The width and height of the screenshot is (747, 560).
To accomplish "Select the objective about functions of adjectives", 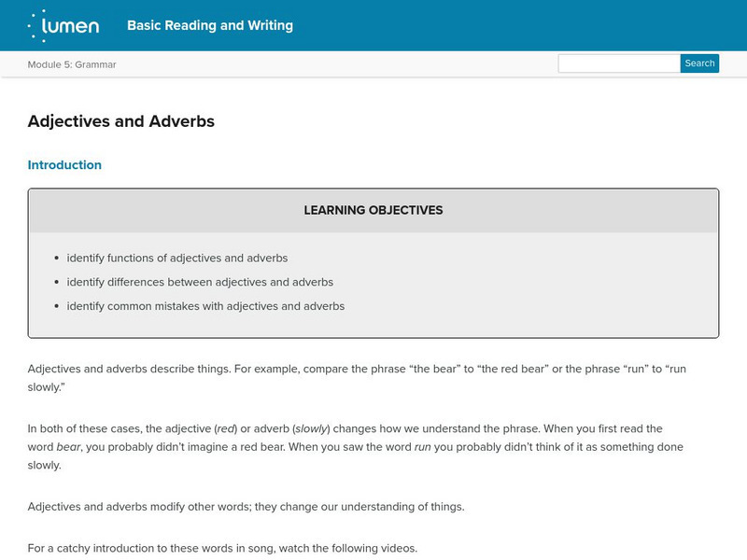I will (177, 258).
